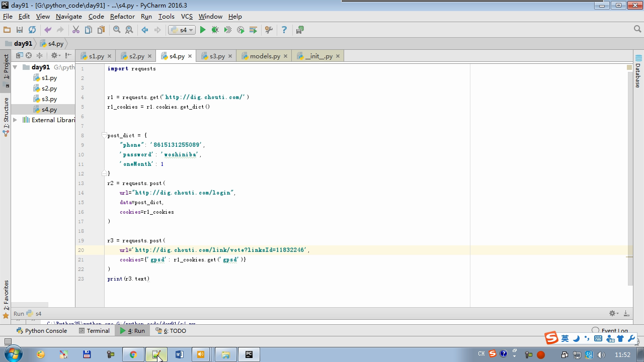The height and width of the screenshot is (362, 644).
Task: Open Settings via the wrench icon
Action: pos(269,30)
